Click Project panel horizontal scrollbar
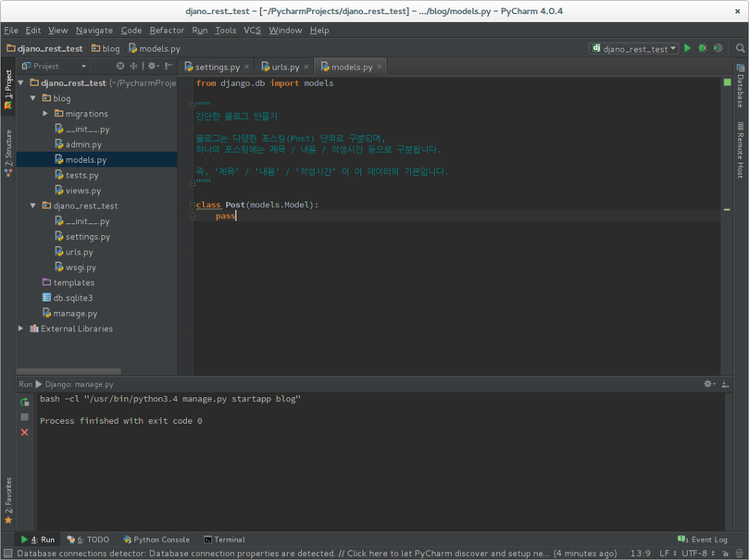This screenshot has width=749, height=560. click(x=69, y=371)
